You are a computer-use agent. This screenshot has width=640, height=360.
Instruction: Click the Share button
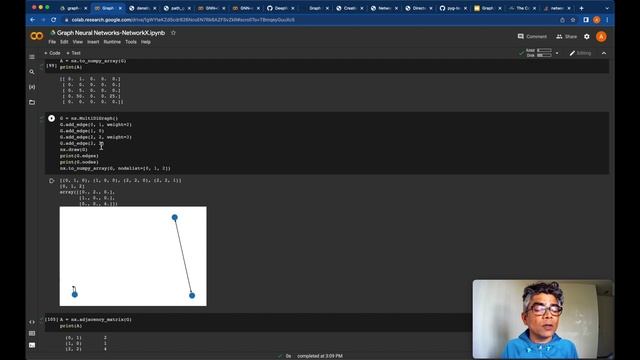pyautogui.click(x=567, y=36)
